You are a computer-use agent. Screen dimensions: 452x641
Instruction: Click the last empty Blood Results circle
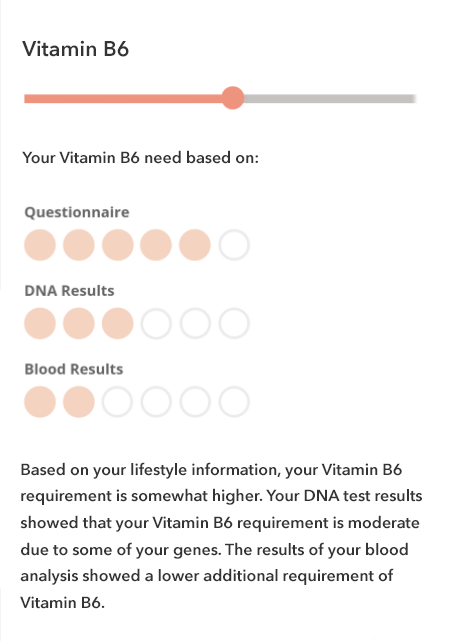pyautogui.click(x=234, y=402)
